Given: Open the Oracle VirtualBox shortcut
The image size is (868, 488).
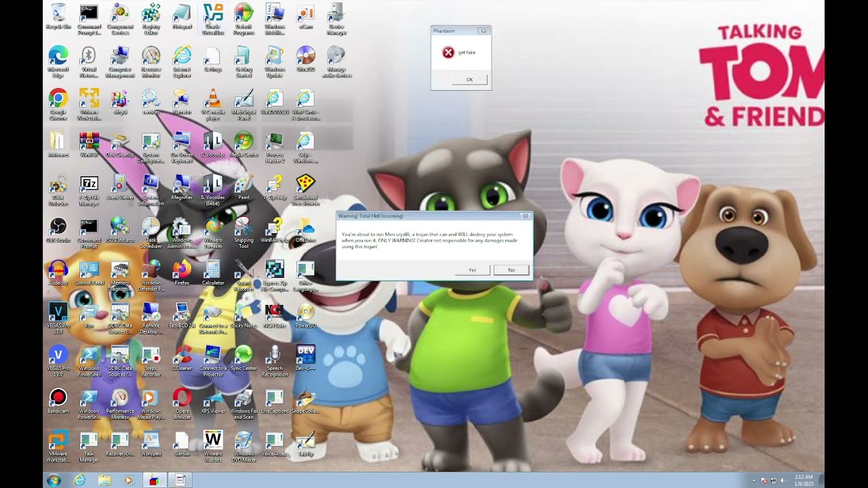Looking at the screenshot, I should pos(213,19).
